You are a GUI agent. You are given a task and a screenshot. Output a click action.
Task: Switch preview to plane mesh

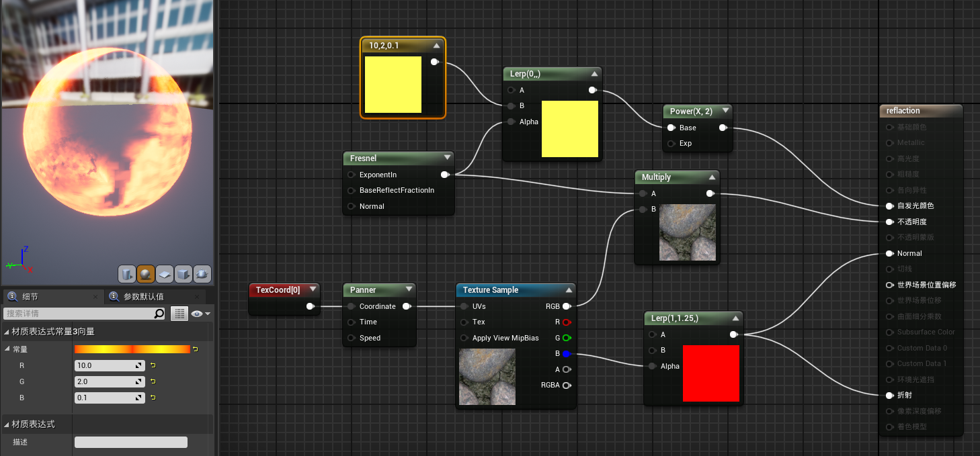pyautogui.click(x=165, y=274)
